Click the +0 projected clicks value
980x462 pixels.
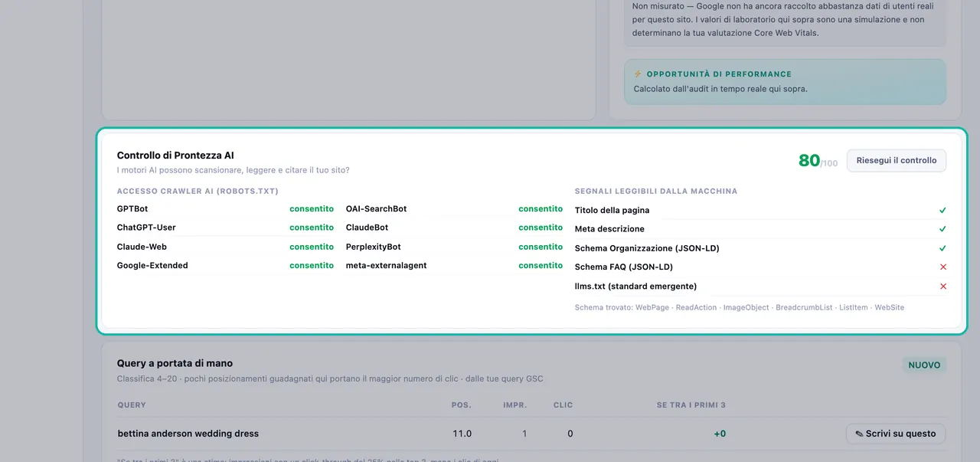(720, 434)
